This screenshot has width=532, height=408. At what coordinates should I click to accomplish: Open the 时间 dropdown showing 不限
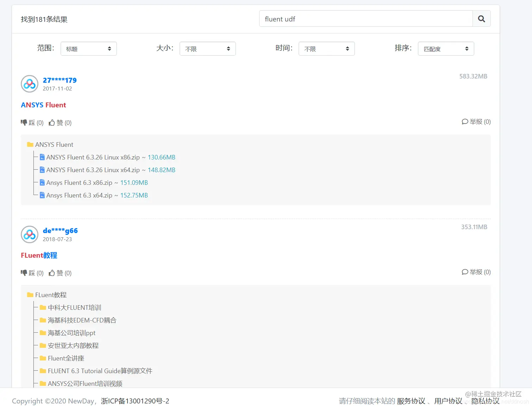tap(326, 49)
